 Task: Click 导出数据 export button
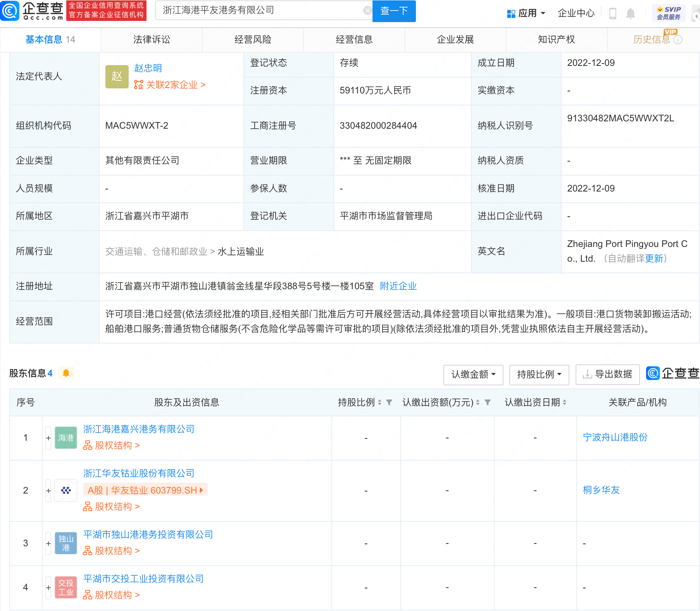coord(607,375)
